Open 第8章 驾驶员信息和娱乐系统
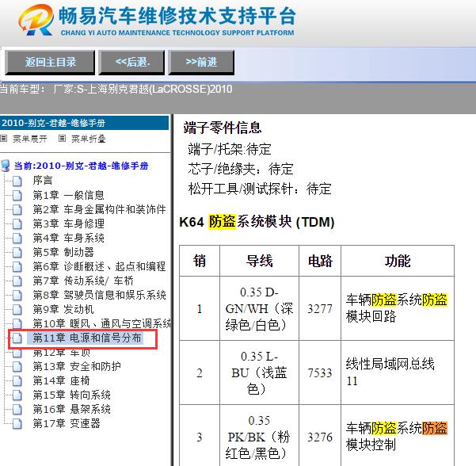The width and height of the screenshot is (476, 466). [x=99, y=295]
